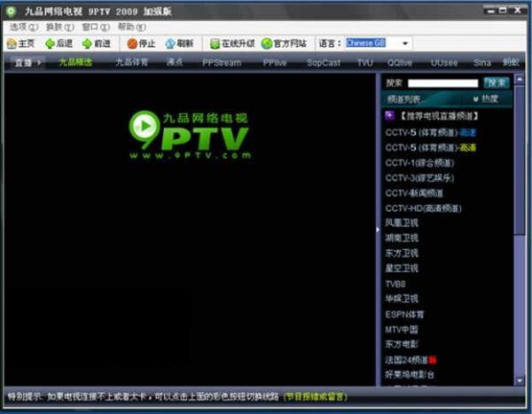Stop loading with the 停止 icon

coord(132,43)
